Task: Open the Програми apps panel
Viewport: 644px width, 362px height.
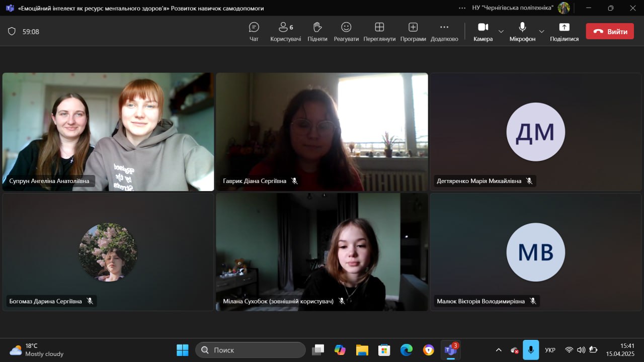Action: coord(413,31)
